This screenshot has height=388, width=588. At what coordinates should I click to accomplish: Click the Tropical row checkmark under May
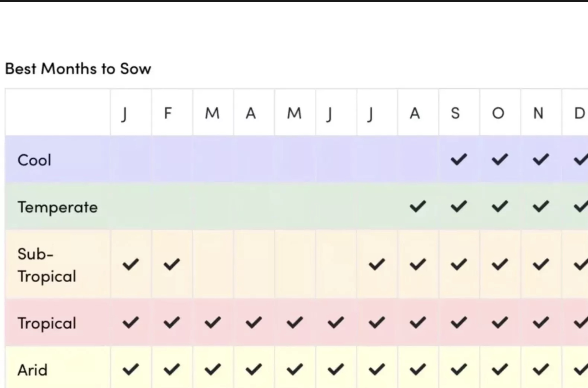pyautogui.click(x=295, y=322)
